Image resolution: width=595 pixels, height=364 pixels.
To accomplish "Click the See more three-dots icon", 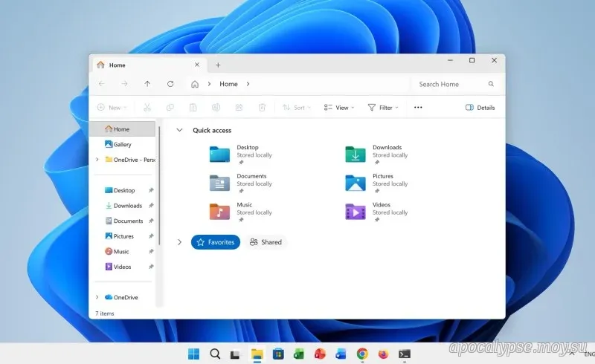I will (418, 108).
